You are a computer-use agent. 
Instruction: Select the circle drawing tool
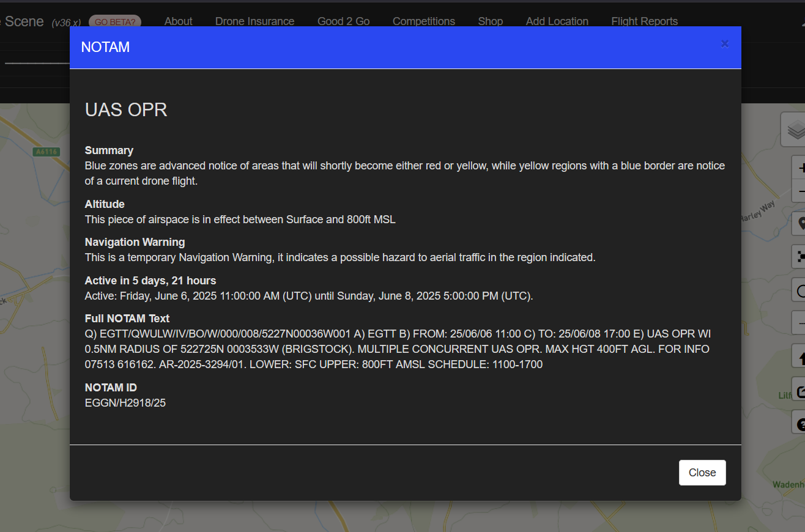click(x=799, y=290)
